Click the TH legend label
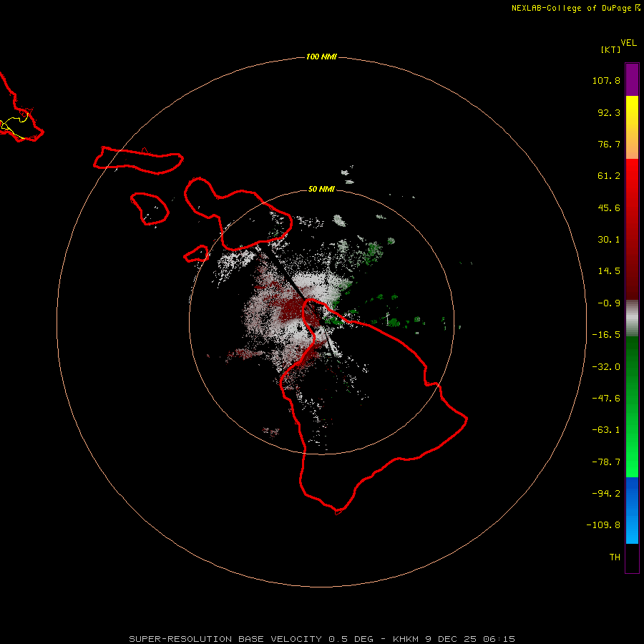 click(x=615, y=557)
